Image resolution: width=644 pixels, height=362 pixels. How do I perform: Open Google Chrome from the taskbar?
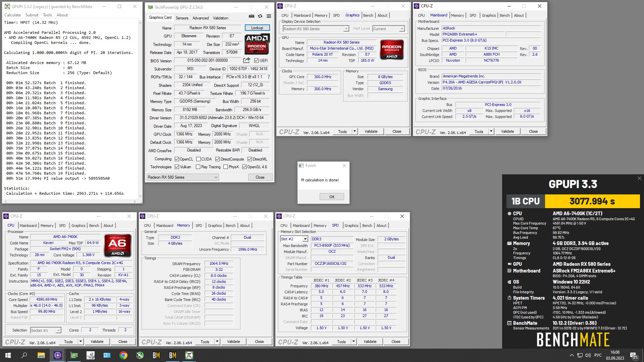[x=123, y=355]
